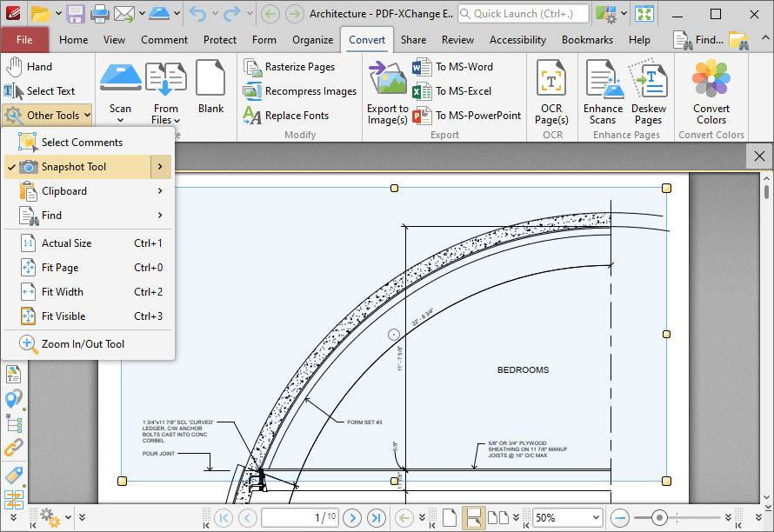Screen dimensions: 774x532
Task: Expand the Clipboard submenu
Action: pyautogui.click(x=65, y=190)
